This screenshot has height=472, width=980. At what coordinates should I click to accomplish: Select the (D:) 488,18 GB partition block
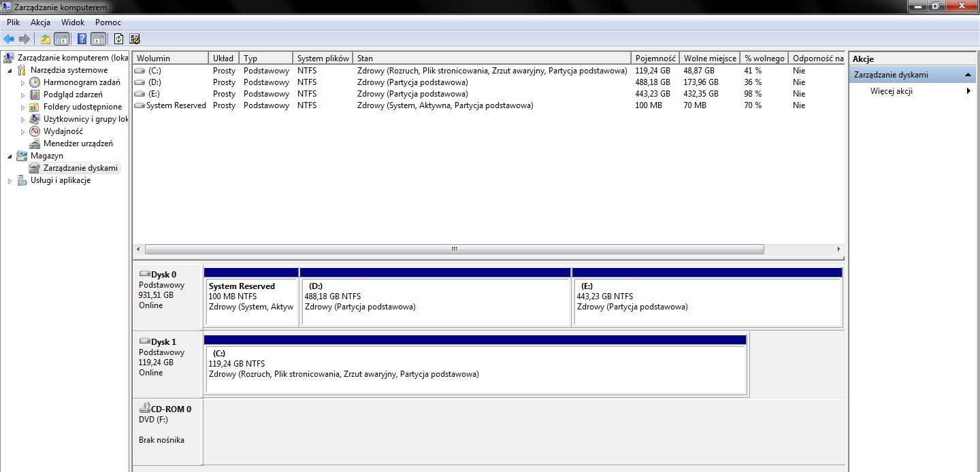click(436, 297)
